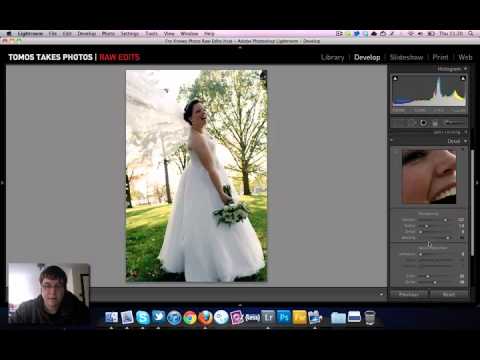Click the Reset button
Viewport: 480px width, 360px height.
pyautogui.click(x=449, y=294)
